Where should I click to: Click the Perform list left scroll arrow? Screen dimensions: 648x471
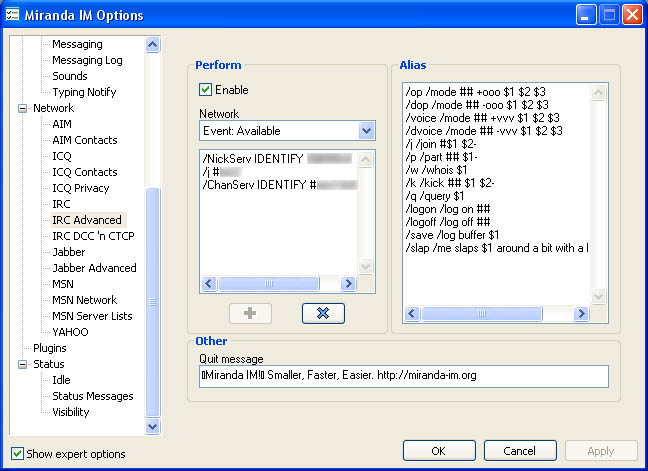click(x=209, y=283)
